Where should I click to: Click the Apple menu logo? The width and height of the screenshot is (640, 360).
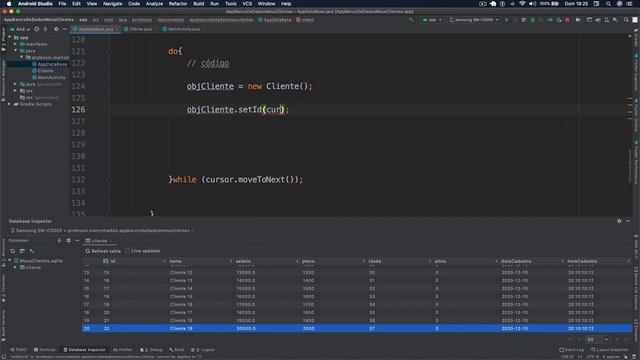click(9, 4)
